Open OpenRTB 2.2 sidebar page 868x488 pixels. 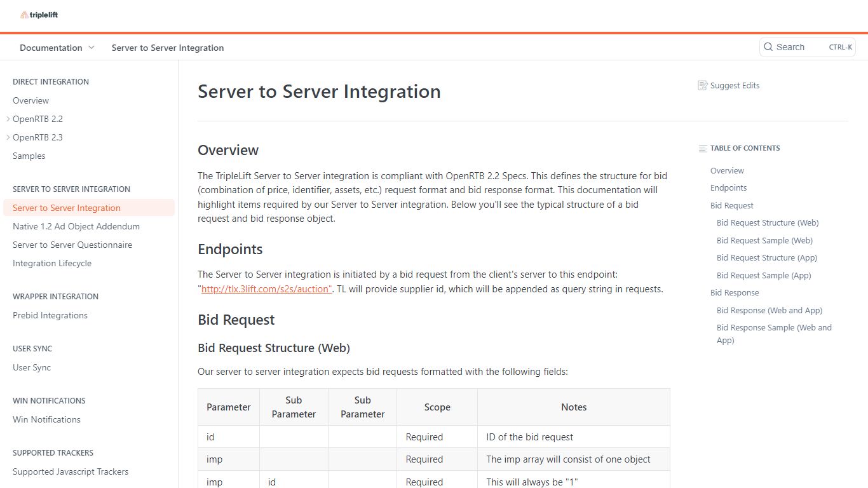37,119
